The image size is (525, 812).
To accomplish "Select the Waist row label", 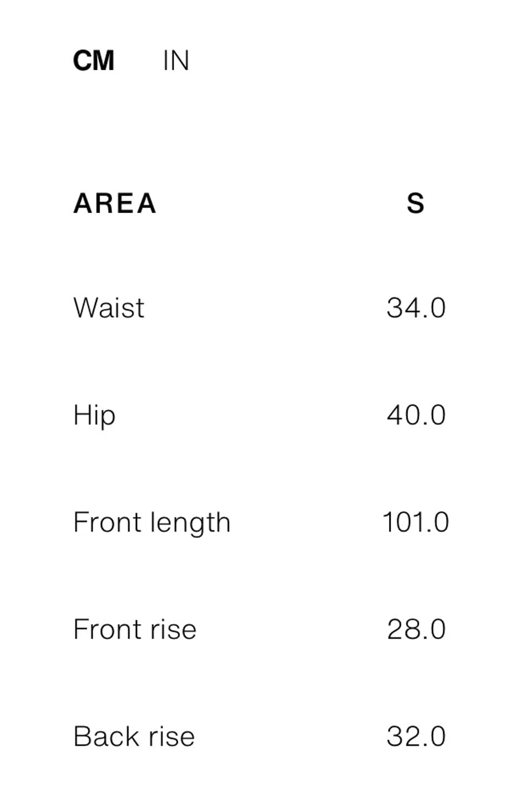I will pyautogui.click(x=109, y=308).
